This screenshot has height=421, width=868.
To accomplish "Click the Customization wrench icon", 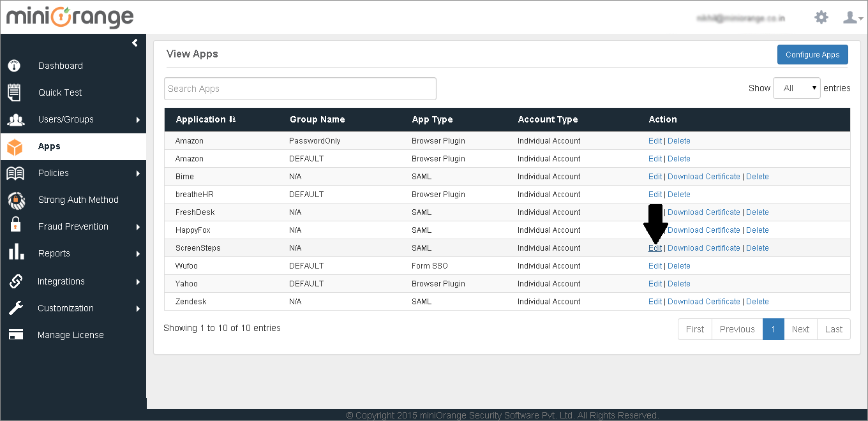I will (15, 308).
